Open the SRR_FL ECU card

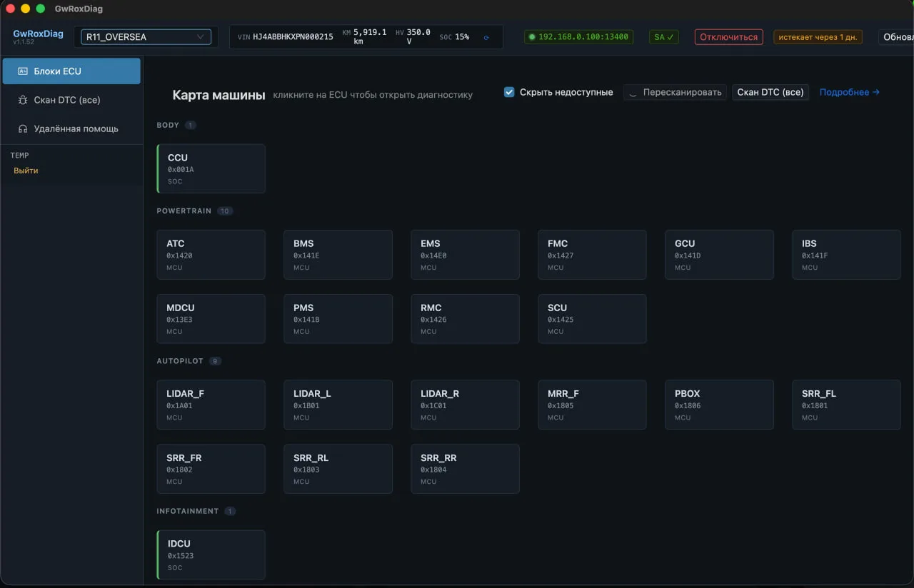(x=847, y=405)
